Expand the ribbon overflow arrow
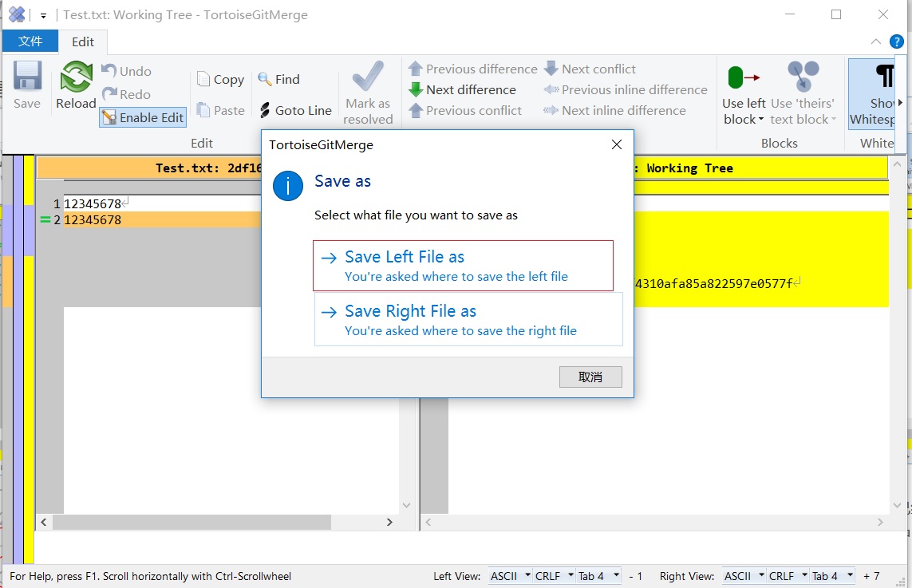 (x=900, y=103)
